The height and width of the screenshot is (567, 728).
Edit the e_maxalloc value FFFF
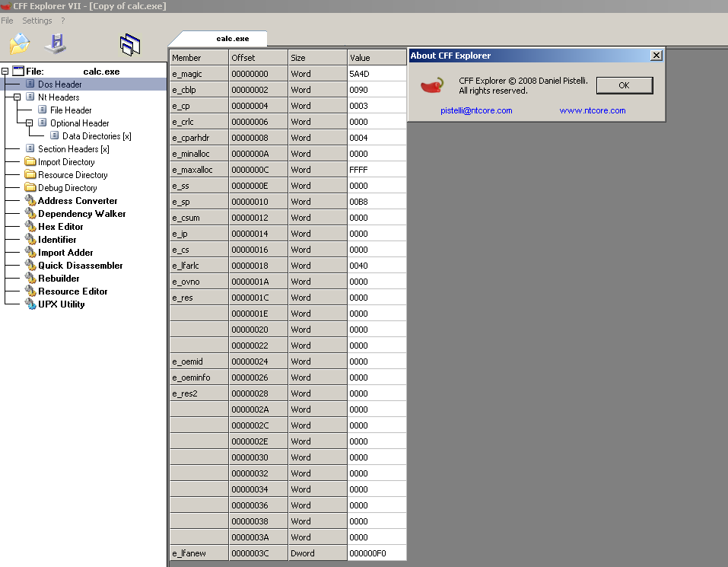(377, 170)
